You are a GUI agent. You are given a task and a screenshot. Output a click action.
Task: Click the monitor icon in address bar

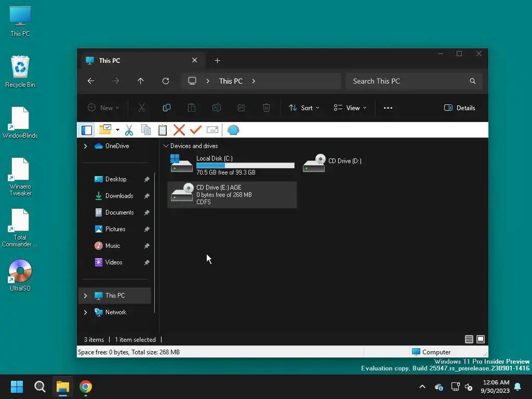192,81
